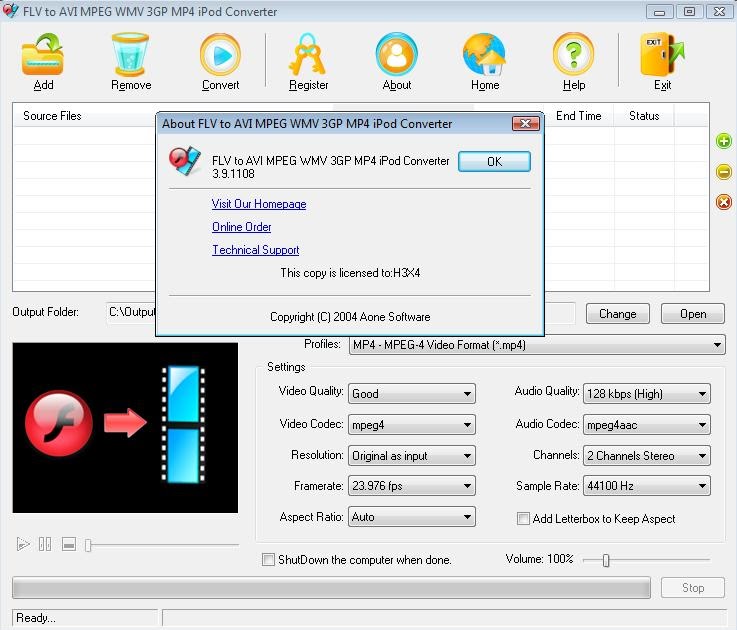Image resolution: width=737 pixels, height=630 pixels.
Task: Click yellow minus remove-file side icon
Action: (x=724, y=172)
